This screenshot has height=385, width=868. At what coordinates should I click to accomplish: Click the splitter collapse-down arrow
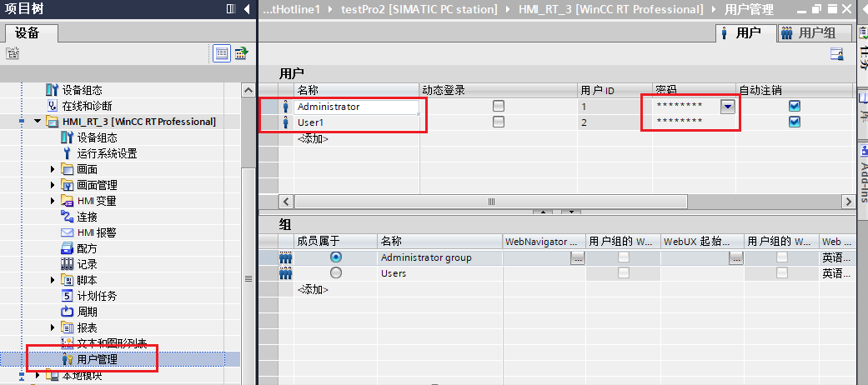click(x=570, y=212)
